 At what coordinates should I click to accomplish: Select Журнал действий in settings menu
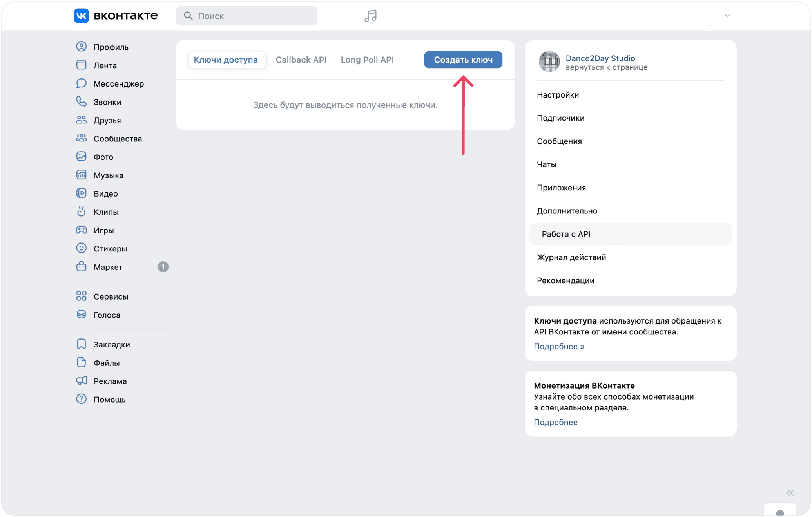pos(571,257)
